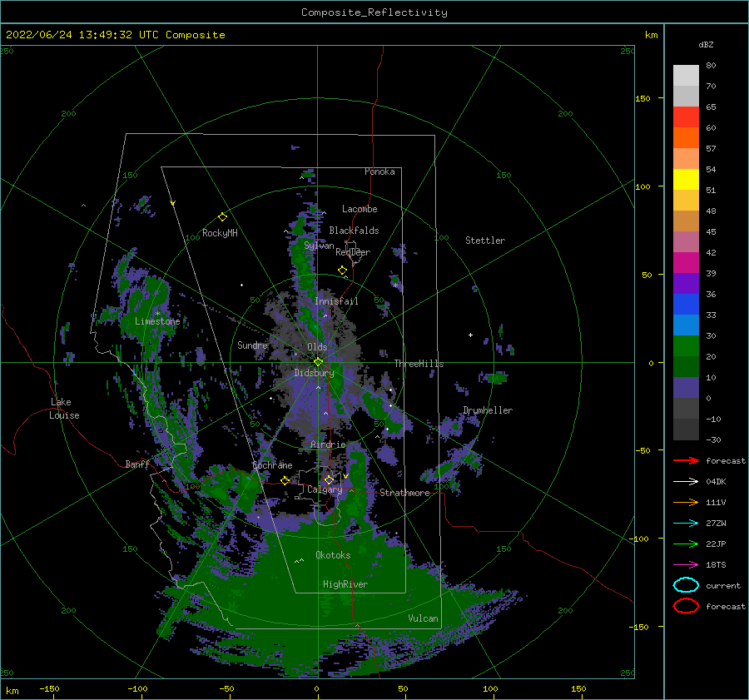
Task: Click the Lacombe city label
Action: pyautogui.click(x=360, y=209)
